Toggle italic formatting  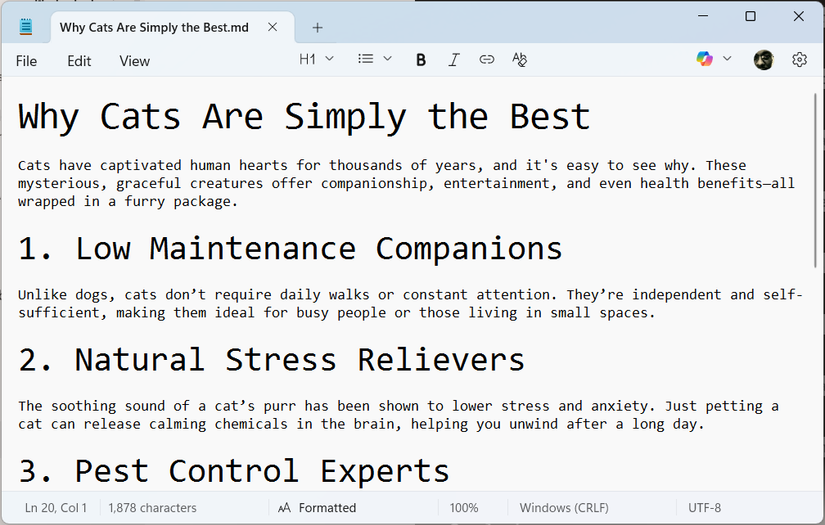coord(454,59)
